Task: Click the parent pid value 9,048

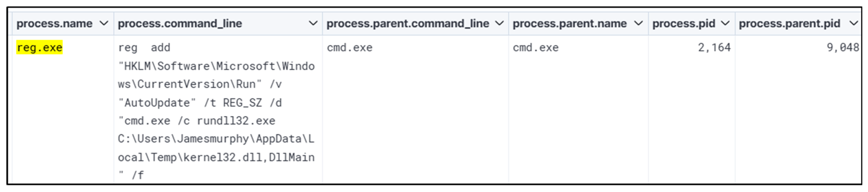Action: [842, 48]
